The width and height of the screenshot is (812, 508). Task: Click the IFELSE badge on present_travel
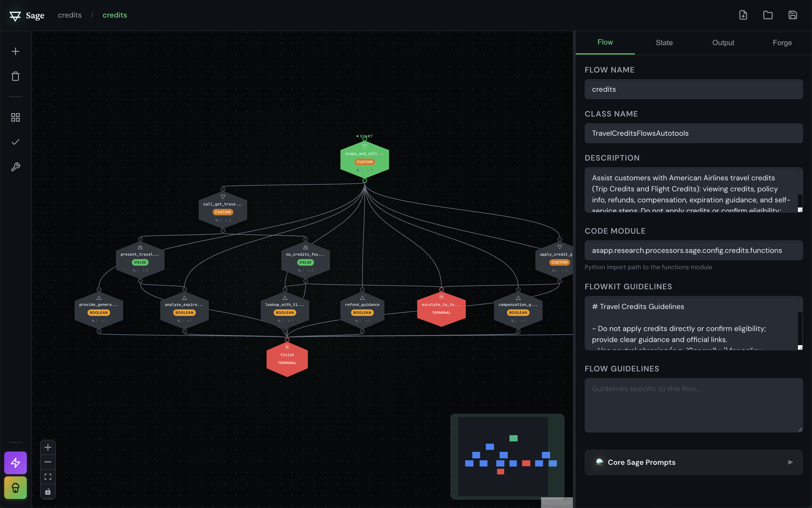pyautogui.click(x=140, y=262)
